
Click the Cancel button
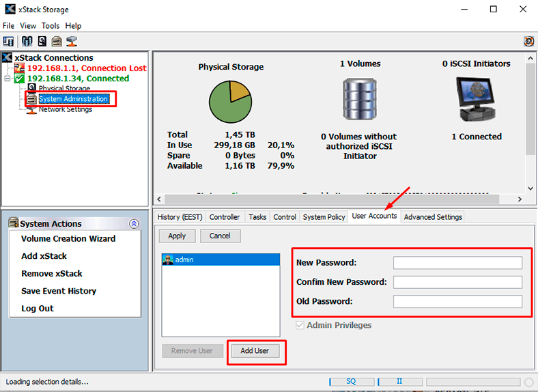tap(220, 236)
